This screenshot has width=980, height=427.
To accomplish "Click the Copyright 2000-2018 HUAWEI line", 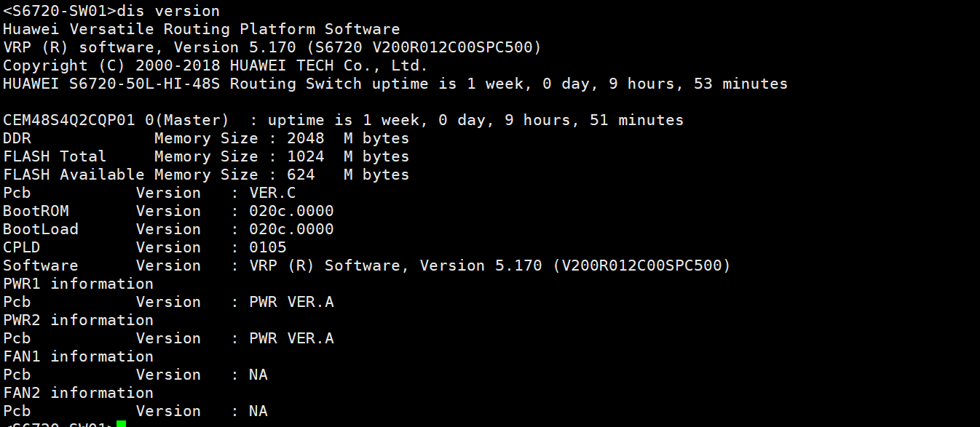I will [x=215, y=65].
